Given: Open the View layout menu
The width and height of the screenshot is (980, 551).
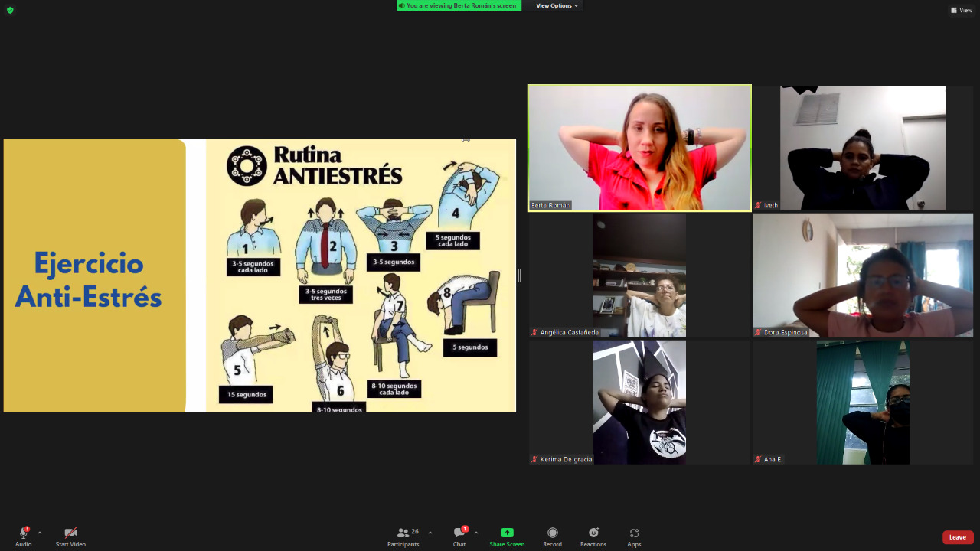Looking at the screenshot, I should (962, 10).
